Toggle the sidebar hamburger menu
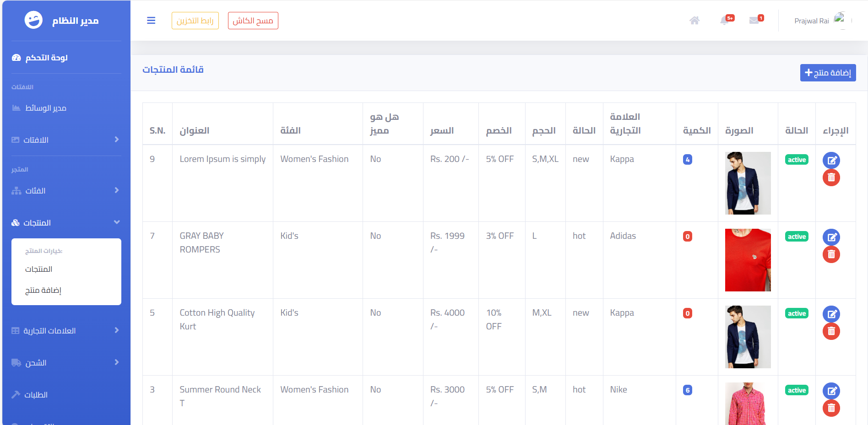This screenshot has height=425, width=868. 151,21
